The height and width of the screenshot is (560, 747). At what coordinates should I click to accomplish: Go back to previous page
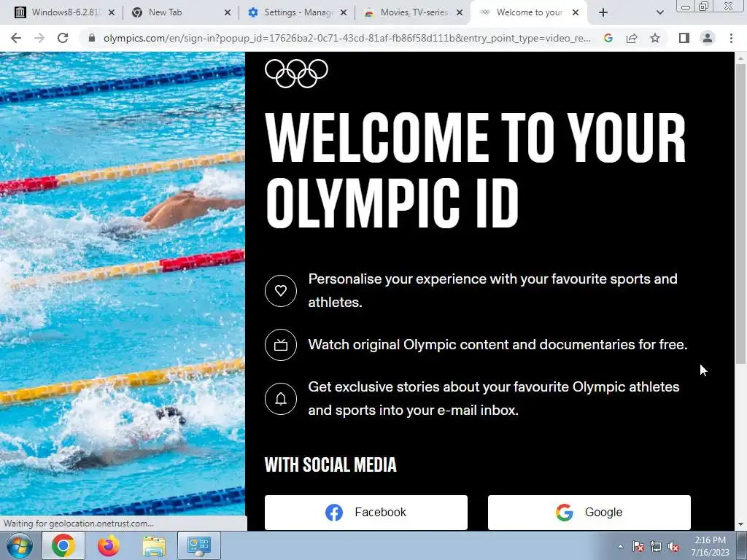pos(16,38)
